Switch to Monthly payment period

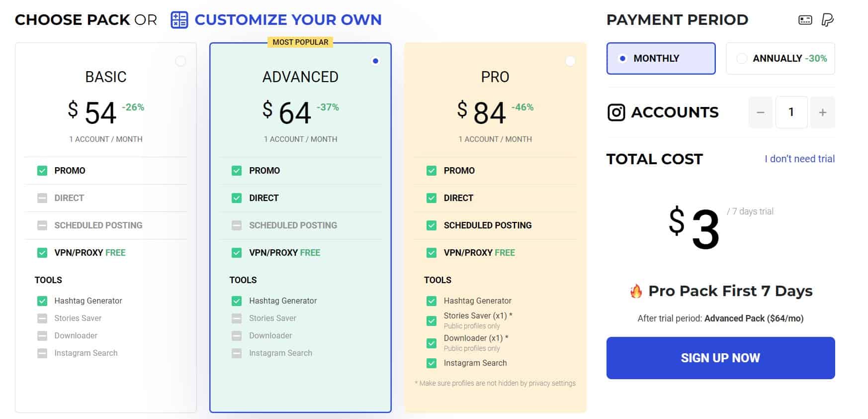tap(661, 58)
